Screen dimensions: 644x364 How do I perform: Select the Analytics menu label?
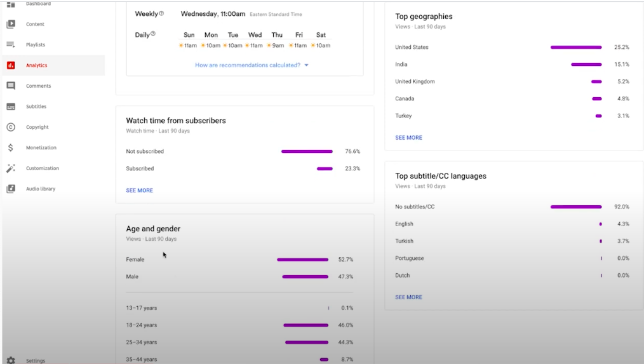click(36, 65)
